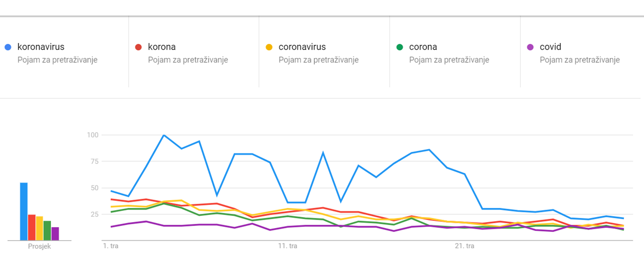Screen dimensions: 644x277
Task: Click the Prosjek label under the bars
Action: [x=39, y=246]
